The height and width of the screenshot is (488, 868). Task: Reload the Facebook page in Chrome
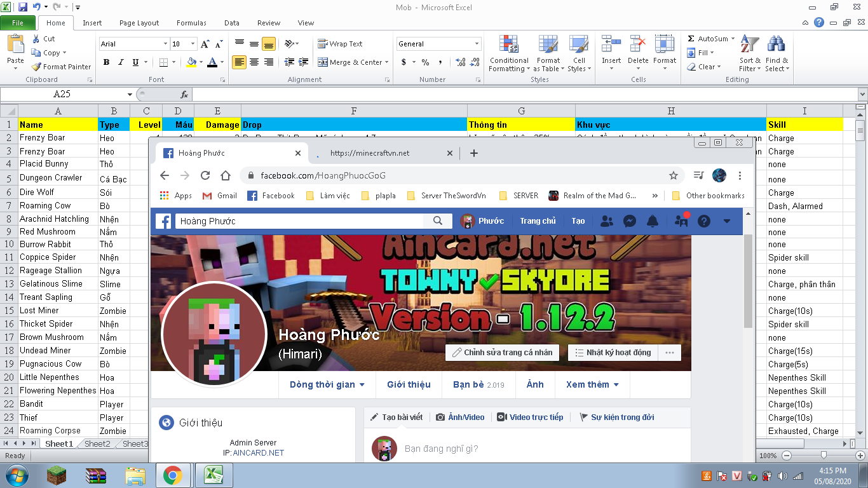pos(205,175)
